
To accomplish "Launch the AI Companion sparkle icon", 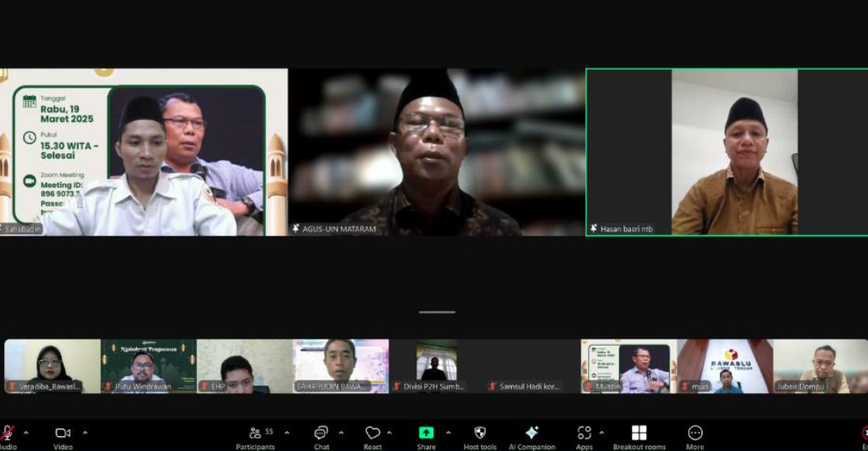I will [532, 433].
